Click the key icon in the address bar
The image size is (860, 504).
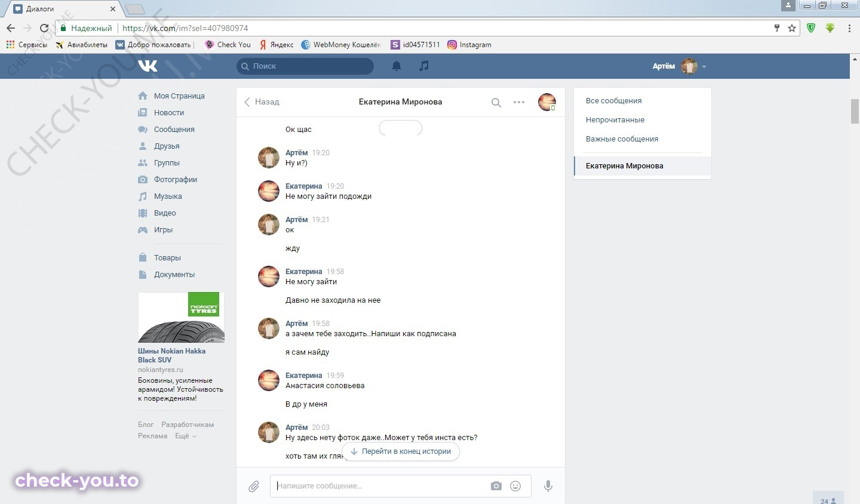(x=777, y=28)
